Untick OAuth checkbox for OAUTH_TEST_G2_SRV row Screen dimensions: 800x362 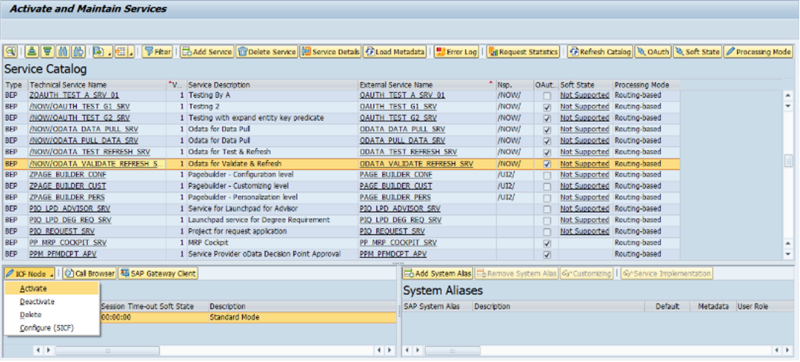(547, 118)
